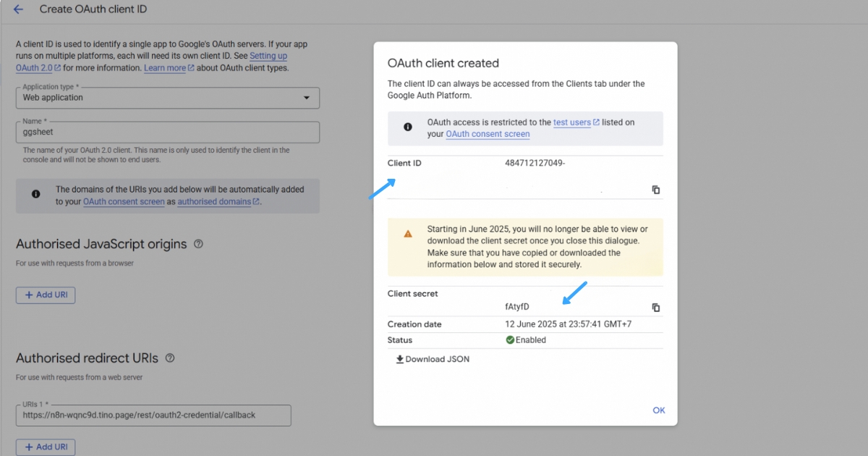Viewport: 868px width, 456px height.
Task: Click the green Enabled status checkmark
Action: [510, 340]
